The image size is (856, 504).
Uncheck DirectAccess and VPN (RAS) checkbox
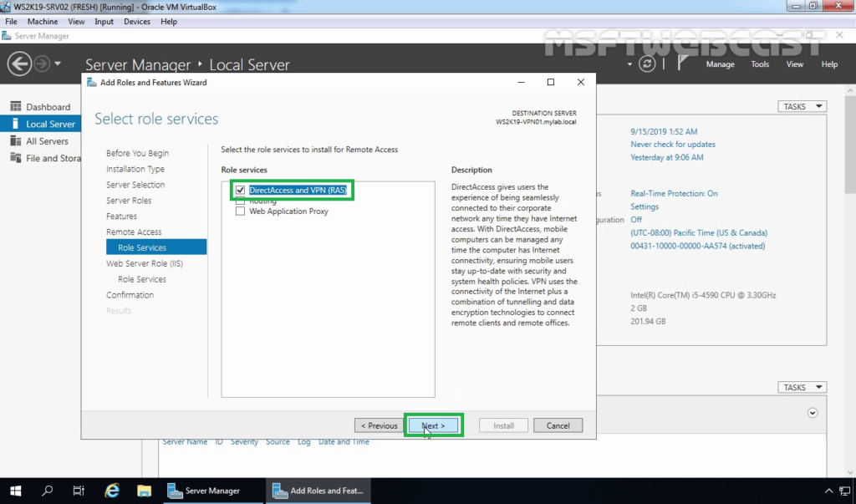coord(240,190)
